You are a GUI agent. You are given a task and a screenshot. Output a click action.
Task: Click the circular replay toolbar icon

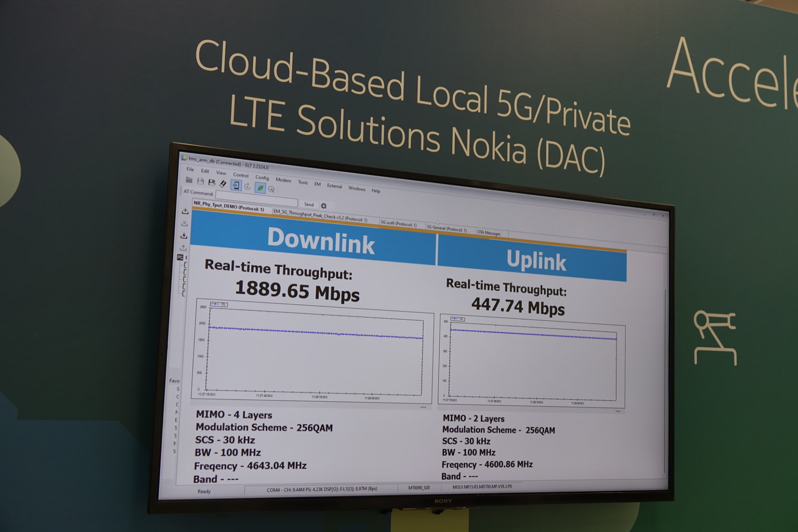click(247, 187)
